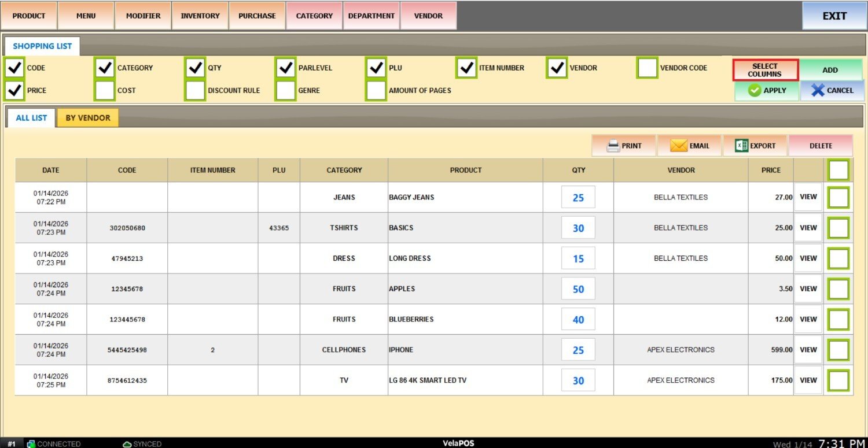This screenshot has width=868, height=448.
Task: Enable the Vendor Code column checkbox
Action: (648, 68)
